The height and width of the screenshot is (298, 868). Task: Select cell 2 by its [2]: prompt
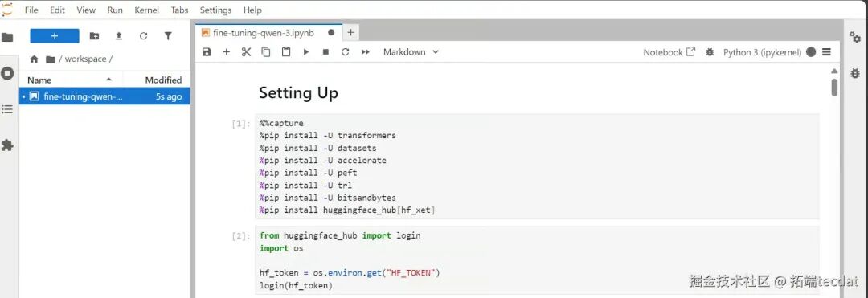click(x=240, y=236)
